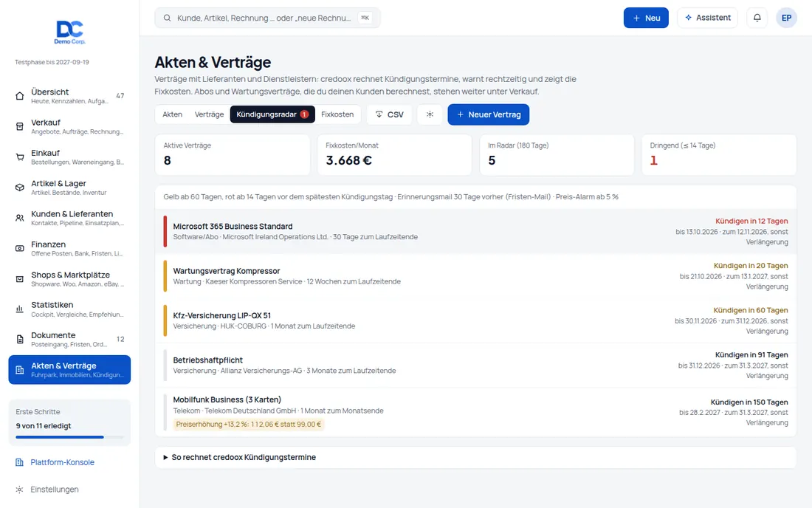Click Kündigen in 12 Tagen

coord(751,221)
